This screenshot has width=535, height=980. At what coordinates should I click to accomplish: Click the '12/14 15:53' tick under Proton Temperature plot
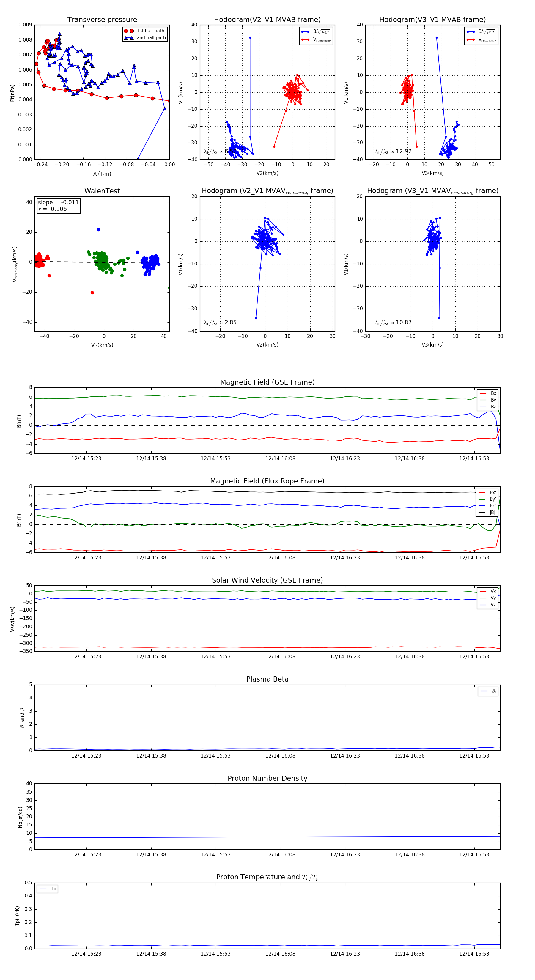(215, 954)
